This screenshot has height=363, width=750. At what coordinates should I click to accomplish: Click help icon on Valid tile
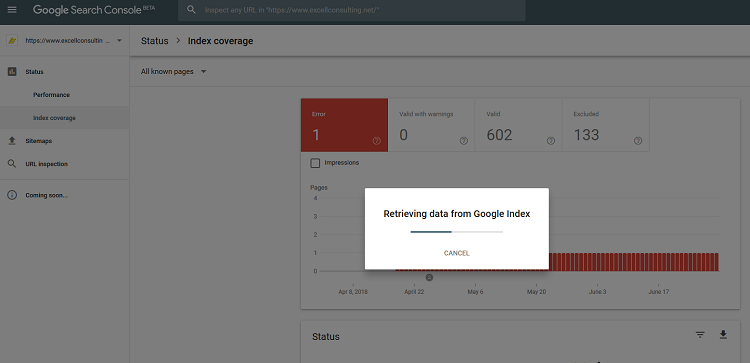tap(551, 141)
